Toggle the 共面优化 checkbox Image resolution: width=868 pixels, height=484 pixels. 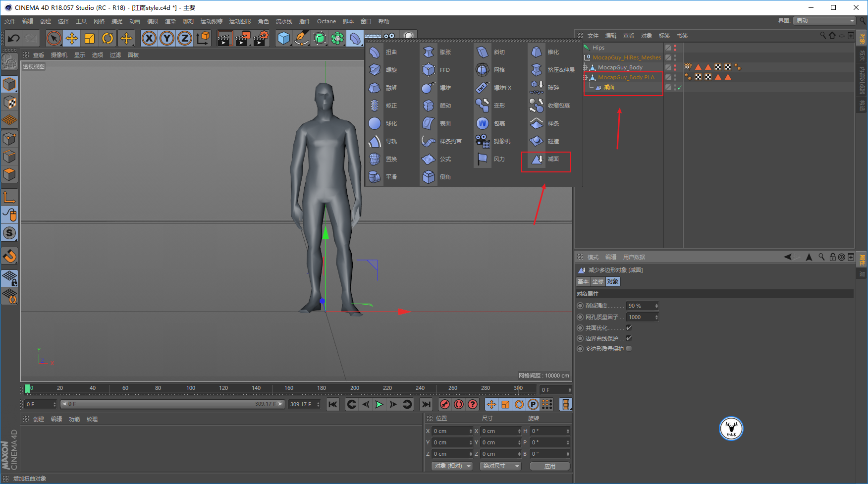629,328
